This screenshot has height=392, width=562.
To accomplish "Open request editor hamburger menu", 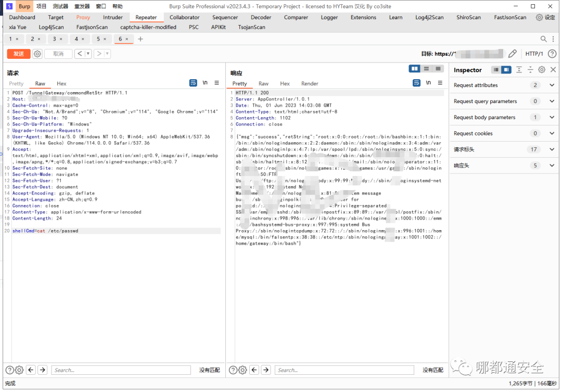I will (x=217, y=83).
